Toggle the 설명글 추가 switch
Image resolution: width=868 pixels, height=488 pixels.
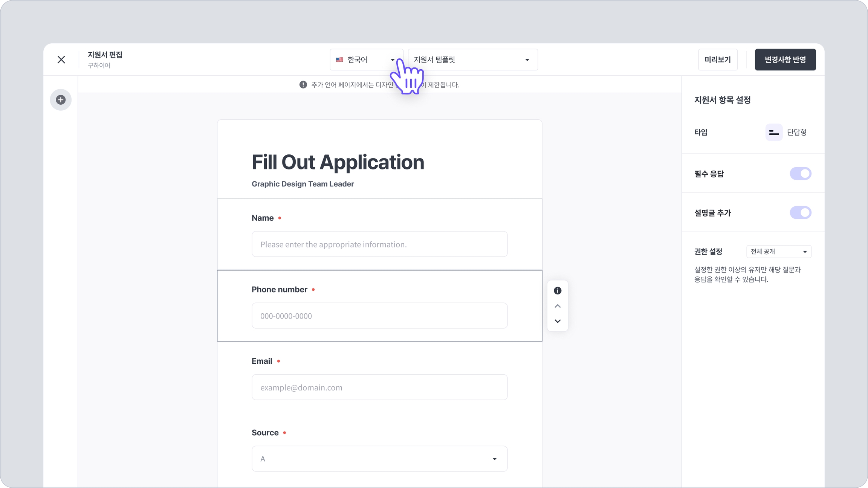pyautogui.click(x=800, y=213)
